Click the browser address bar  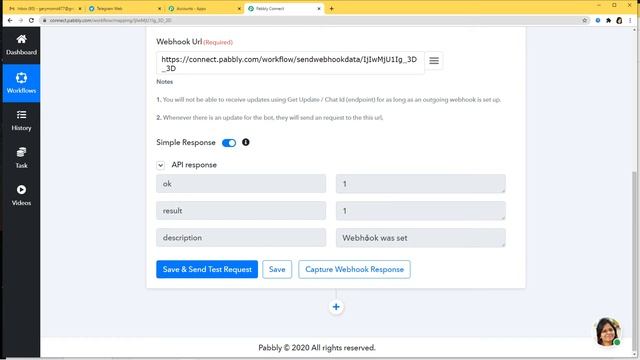[x=310, y=20]
